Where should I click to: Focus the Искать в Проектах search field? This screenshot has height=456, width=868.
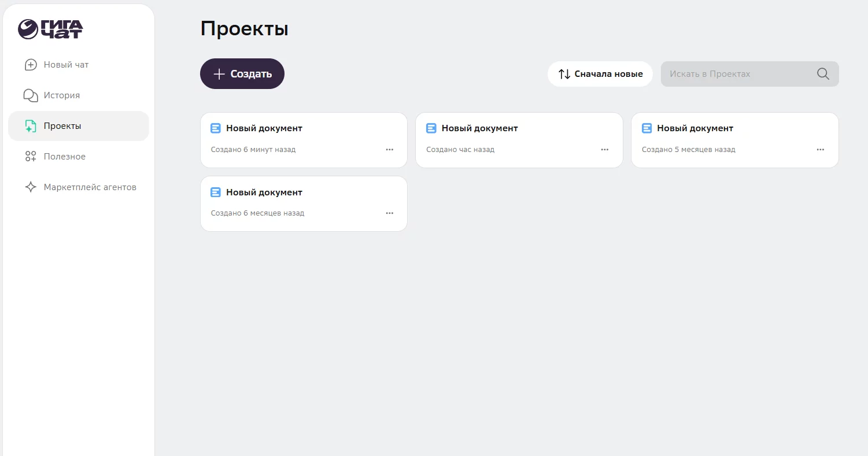click(x=739, y=74)
